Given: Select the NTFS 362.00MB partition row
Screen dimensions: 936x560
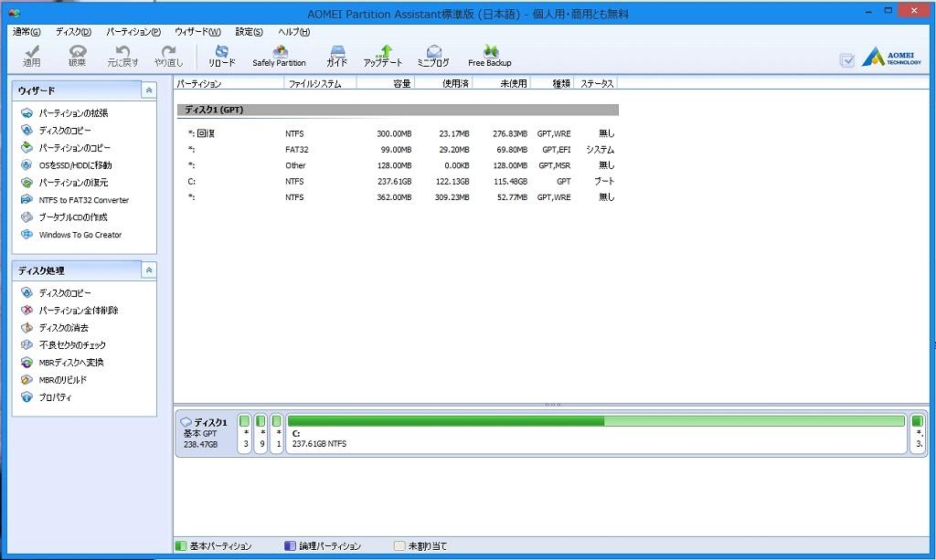Looking at the screenshot, I should coord(398,196).
